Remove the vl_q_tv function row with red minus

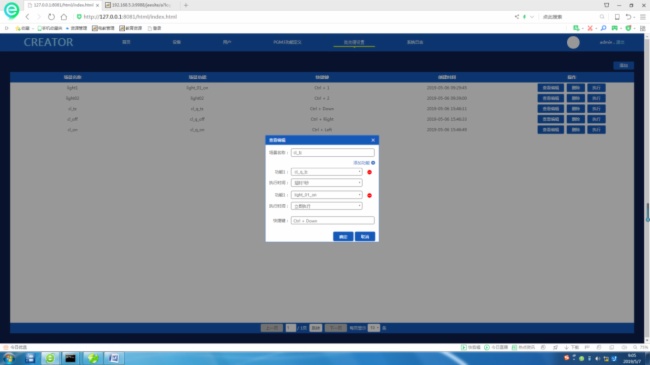(369, 172)
